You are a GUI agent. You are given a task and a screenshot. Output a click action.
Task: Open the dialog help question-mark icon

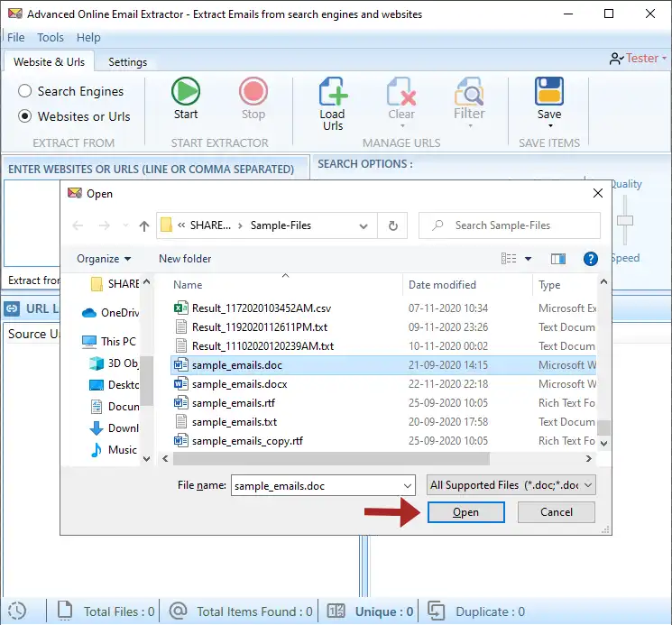tap(591, 259)
